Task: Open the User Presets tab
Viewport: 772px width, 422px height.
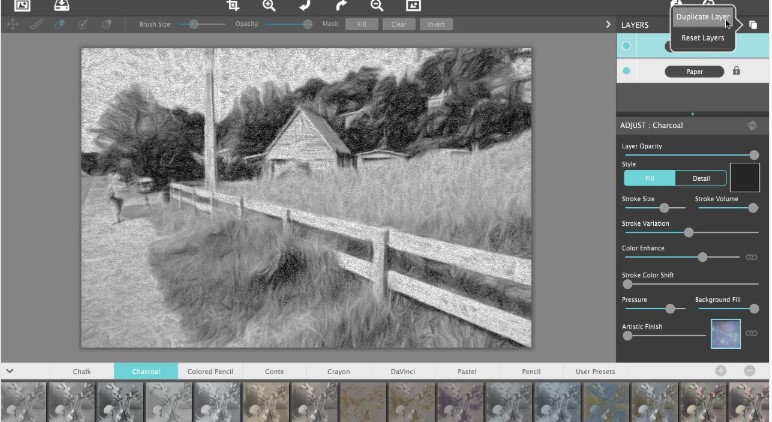Action: [x=595, y=371]
